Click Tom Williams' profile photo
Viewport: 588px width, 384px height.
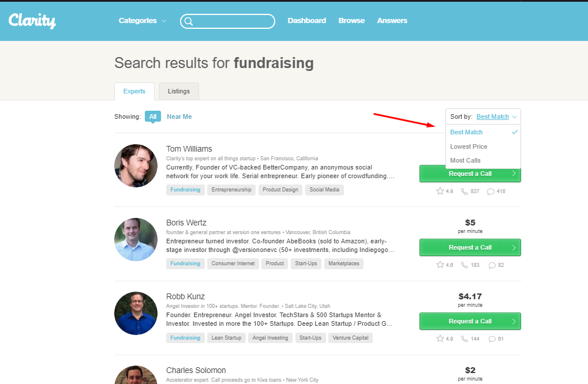point(136,165)
